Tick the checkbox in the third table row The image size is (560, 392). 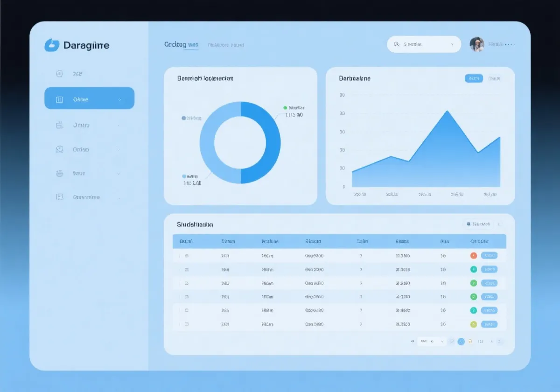click(x=187, y=283)
